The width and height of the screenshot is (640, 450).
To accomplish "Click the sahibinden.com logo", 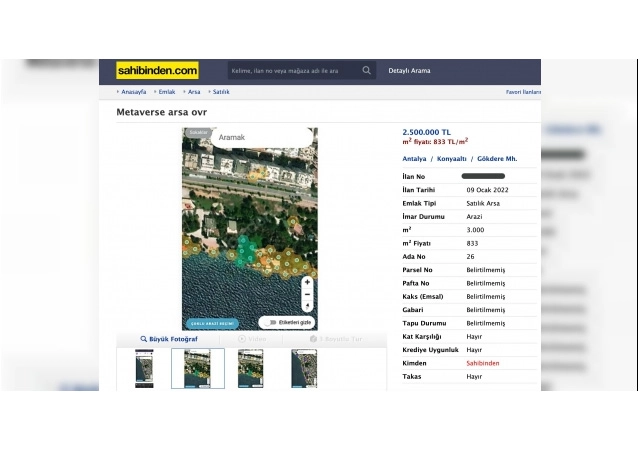I will (157, 71).
